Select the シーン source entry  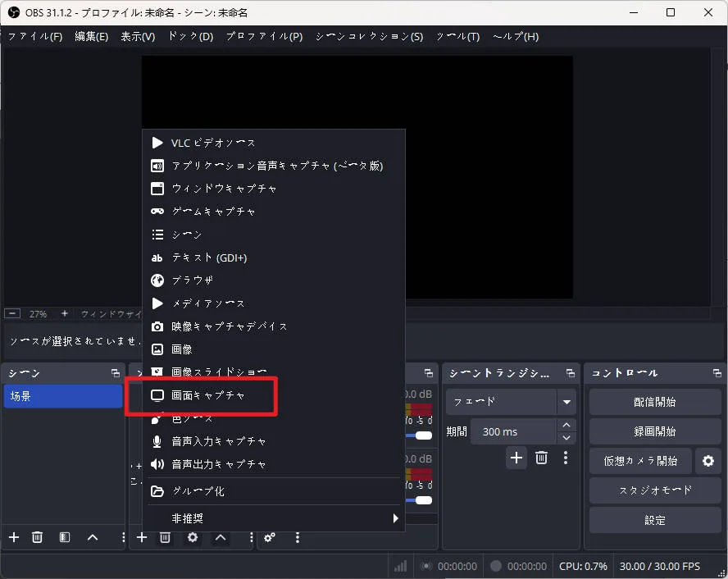coord(274,235)
